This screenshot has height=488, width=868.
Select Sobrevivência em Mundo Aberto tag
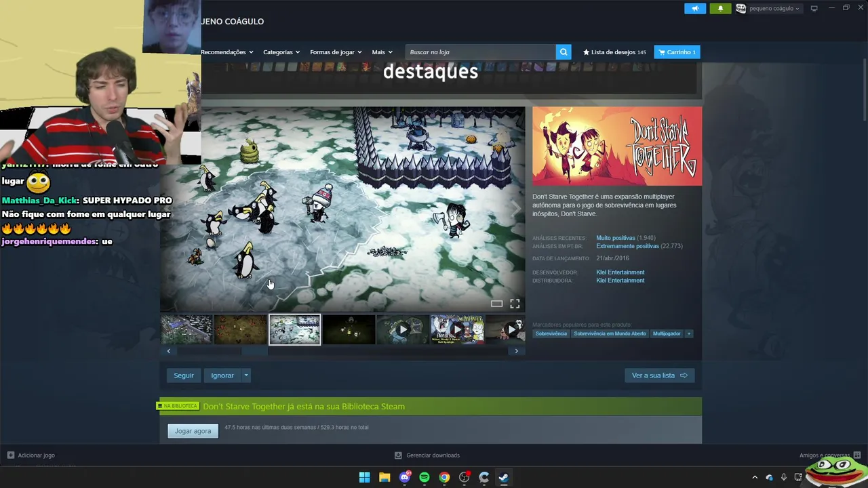[x=610, y=333]
